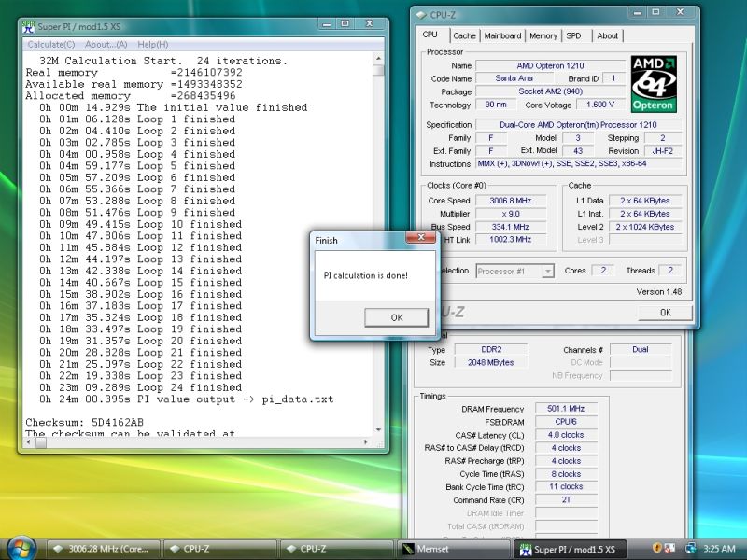Click the Super PI / mod1.5 XS taskbar button
Image resolution: width=747 pixels, height=560 pixels.
click(571, 549)
